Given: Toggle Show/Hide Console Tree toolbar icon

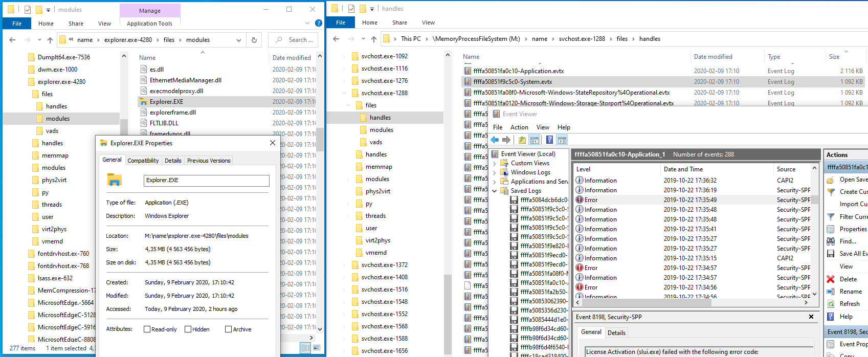Looking at the screenshot, I should [x=535, y=140].
